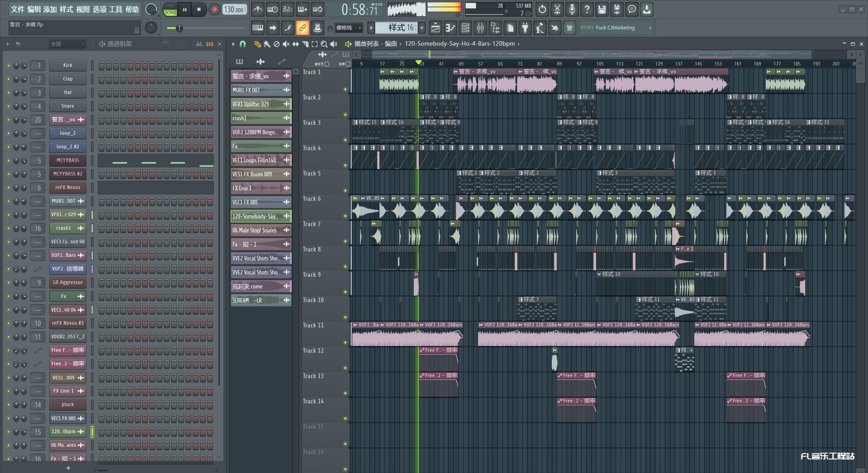The width and height of the screenshot is (868, 473).
Task: Toggle Track 6 mute dot in playlist
Action: (345, 216)
